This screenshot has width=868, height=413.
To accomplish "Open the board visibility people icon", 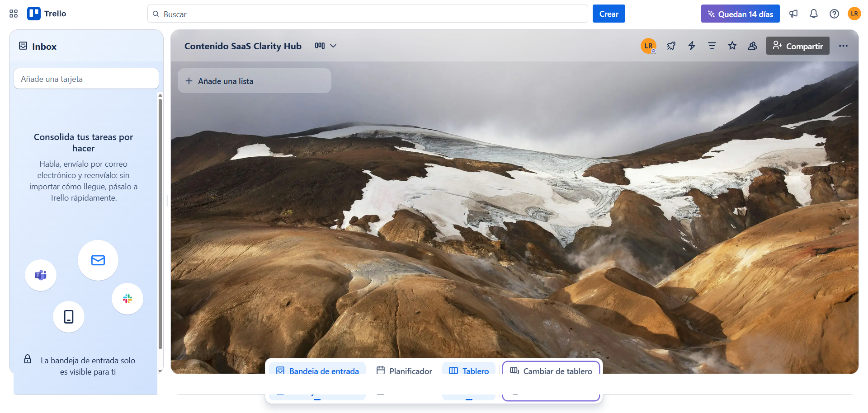I will (x=752, y=46).
